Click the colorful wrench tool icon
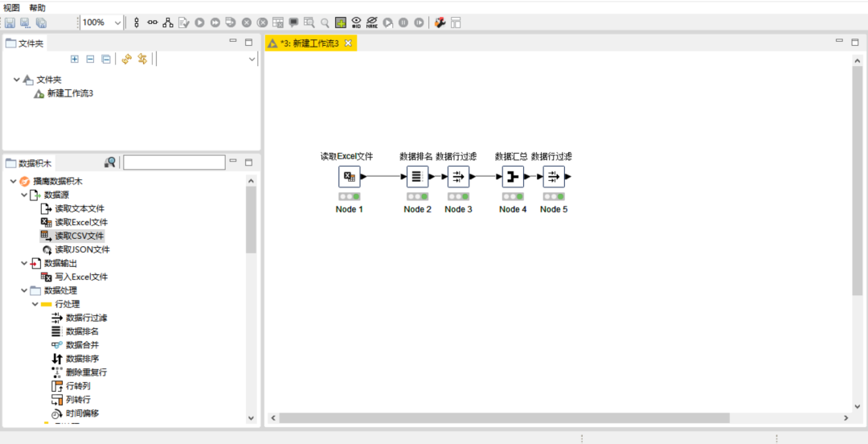This screenshot has width=868, height=444. coord(440,23)
